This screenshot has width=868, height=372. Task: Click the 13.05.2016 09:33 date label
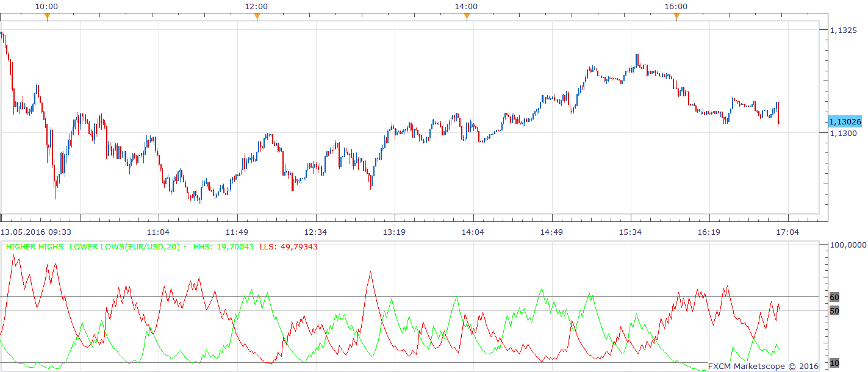[x=36, y=232]
